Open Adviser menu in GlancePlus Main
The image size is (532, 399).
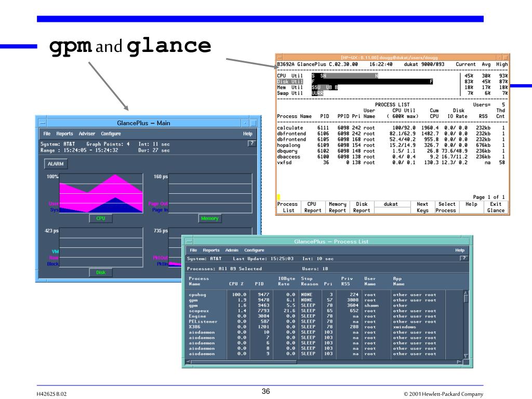point(87,134)
